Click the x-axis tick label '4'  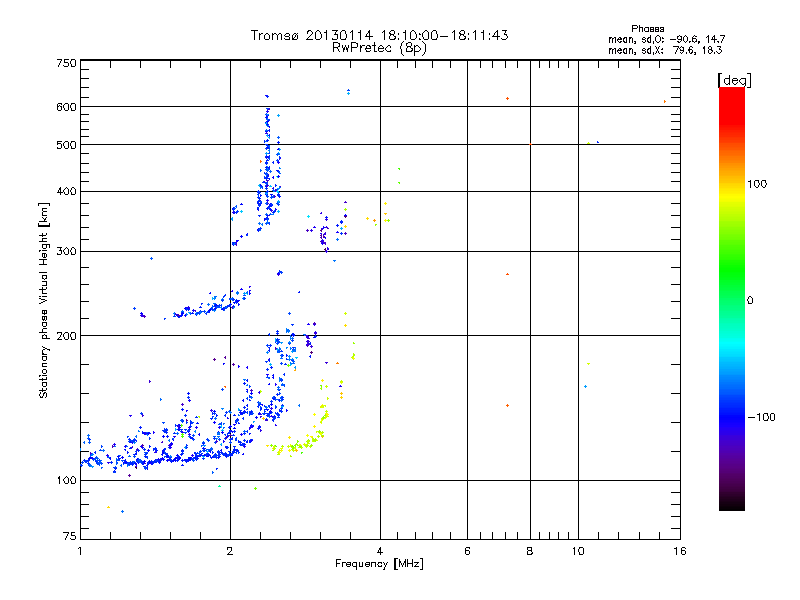(x=380, y=551)
